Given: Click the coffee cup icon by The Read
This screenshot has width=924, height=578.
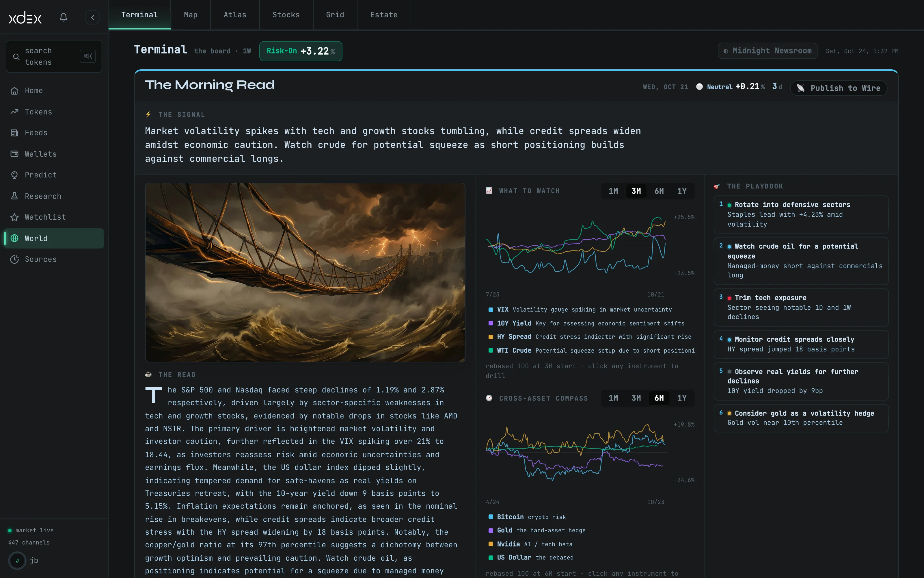Looking at the screenshot, I should (148, 375).
